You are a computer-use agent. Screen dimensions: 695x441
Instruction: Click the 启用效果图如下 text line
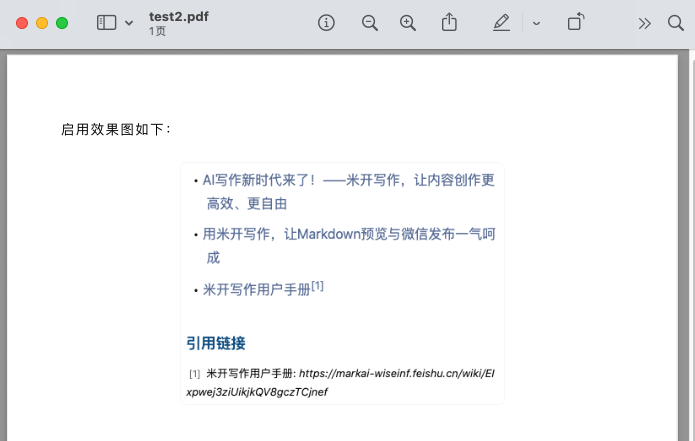point(116,129)
